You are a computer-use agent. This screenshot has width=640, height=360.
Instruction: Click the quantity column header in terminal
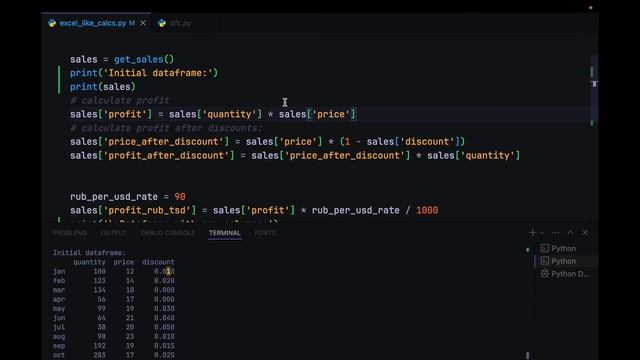[x=89, y=262]
